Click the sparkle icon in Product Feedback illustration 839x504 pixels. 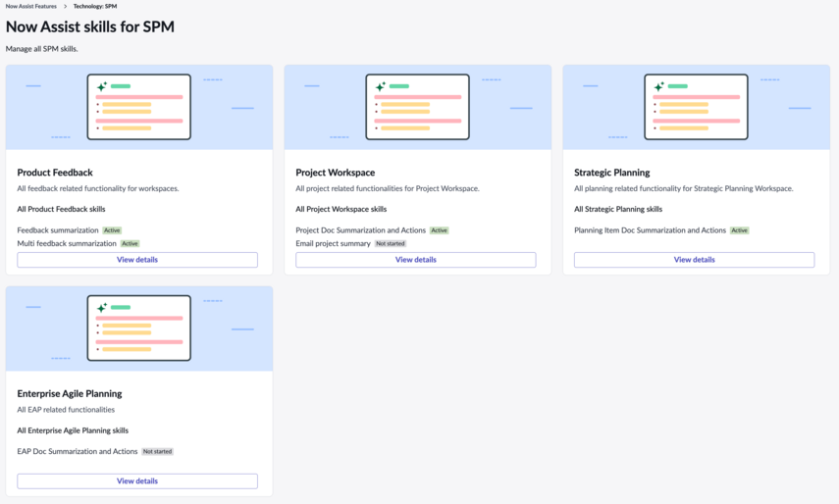102,86
